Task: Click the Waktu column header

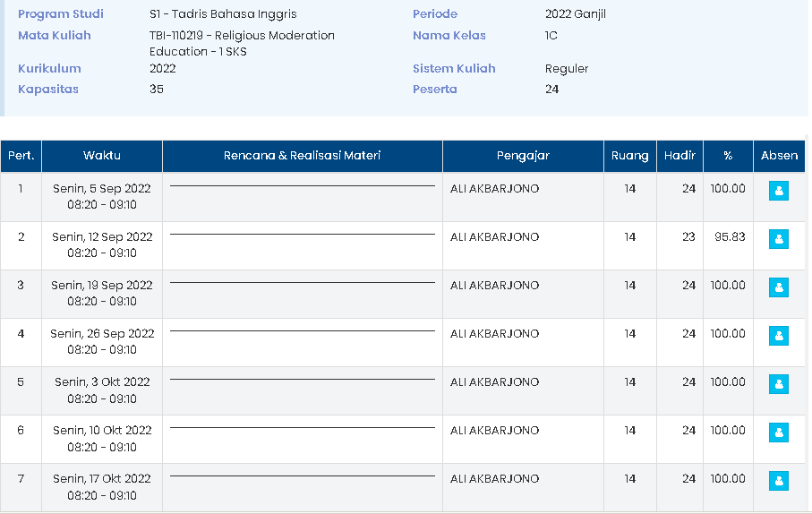Action: [102, 156]
